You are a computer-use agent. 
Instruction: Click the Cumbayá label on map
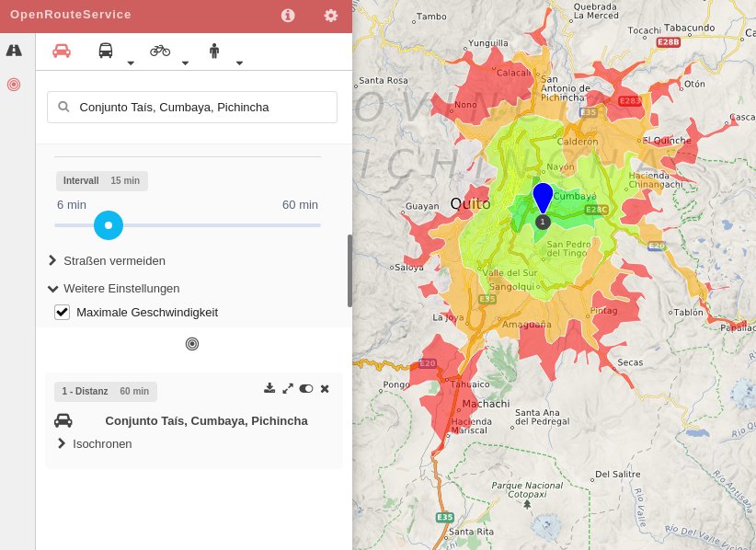pyautogui.click(x=575, y=196)
